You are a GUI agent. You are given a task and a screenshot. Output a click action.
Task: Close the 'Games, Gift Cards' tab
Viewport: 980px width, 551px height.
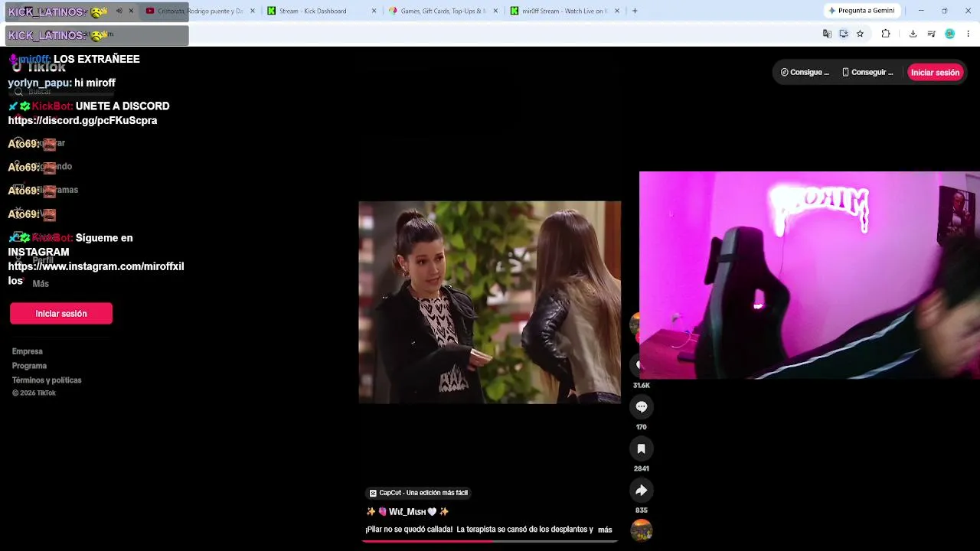tap(495, 11)
